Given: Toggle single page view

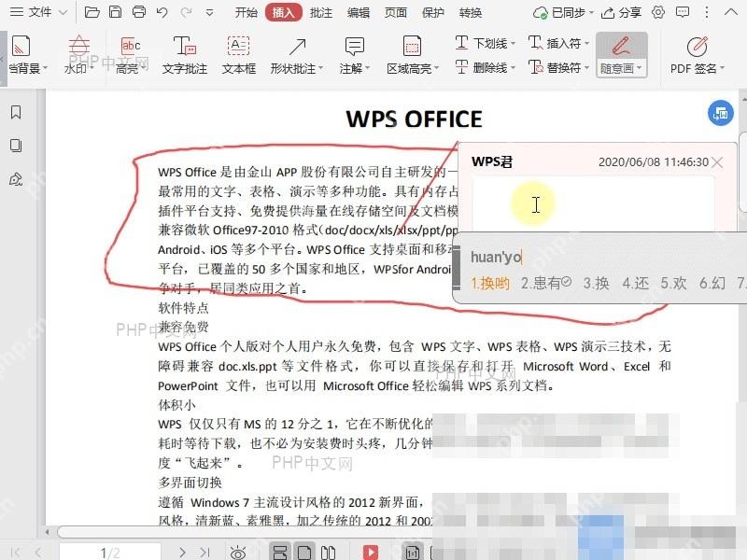Looking at the screenshot, I should pos(304,552).
